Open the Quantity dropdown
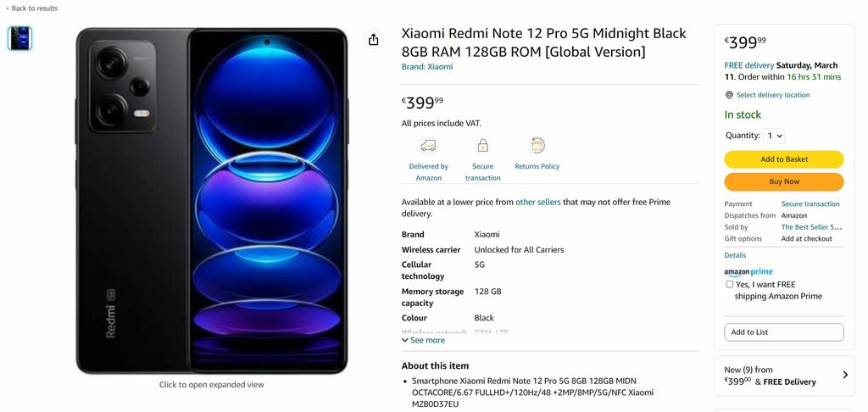This screenshot has width=868, height=412. tap(773, 136)
